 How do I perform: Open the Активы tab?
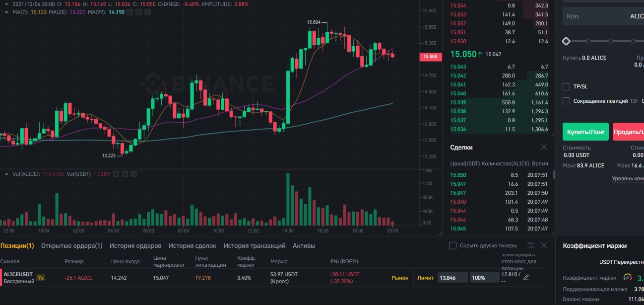coord(304,245)
